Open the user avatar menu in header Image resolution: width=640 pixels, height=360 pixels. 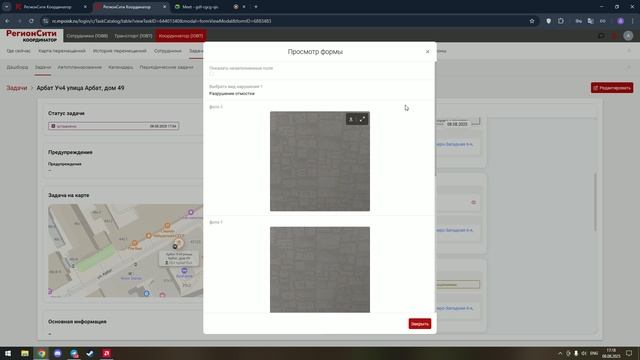point(628,36)
